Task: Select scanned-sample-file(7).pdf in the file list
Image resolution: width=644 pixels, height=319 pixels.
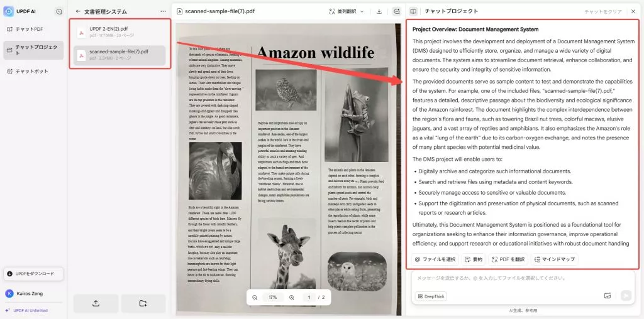Action: click(x=119, y=55)
